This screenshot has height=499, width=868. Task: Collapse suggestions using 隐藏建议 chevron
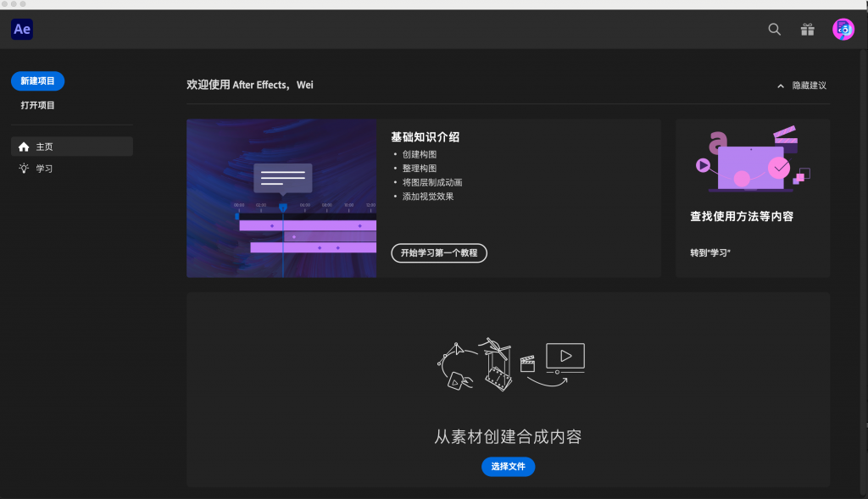coord(781,85)
